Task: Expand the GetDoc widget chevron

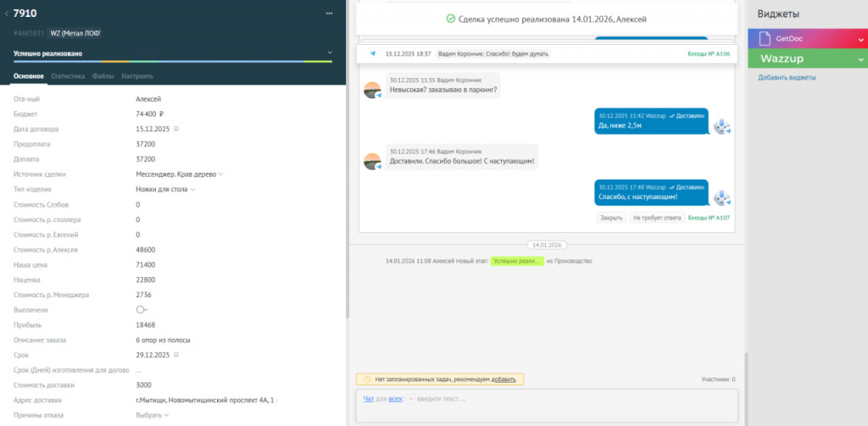Action: click(x=860, y=40)
